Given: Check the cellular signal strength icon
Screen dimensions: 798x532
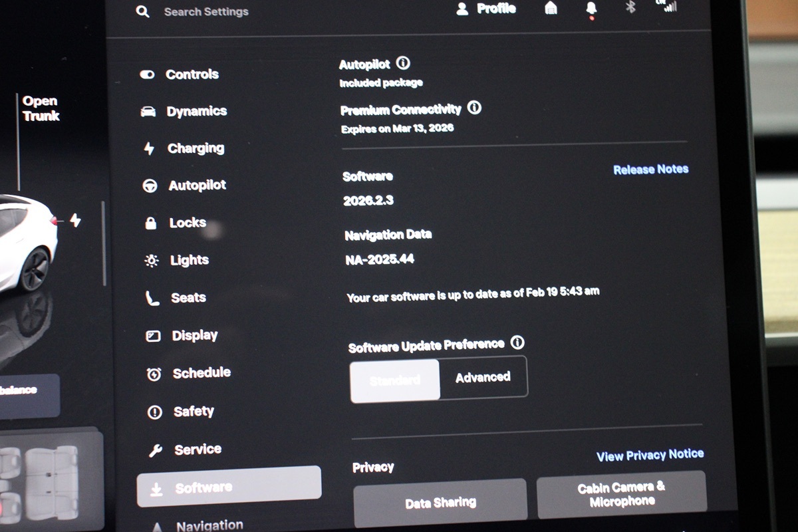Looking at the screenshot, I should pos(667,6).
